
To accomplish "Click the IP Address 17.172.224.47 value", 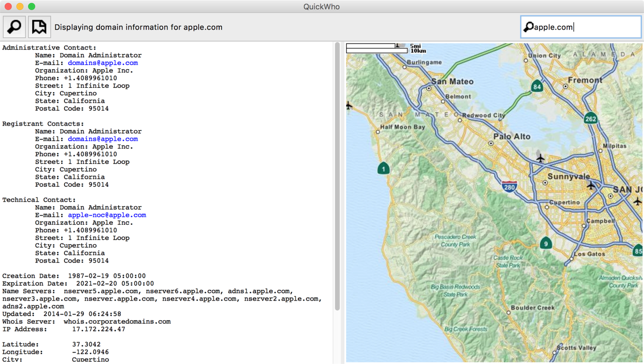I will pyautogui.click(x=99, y=329).
